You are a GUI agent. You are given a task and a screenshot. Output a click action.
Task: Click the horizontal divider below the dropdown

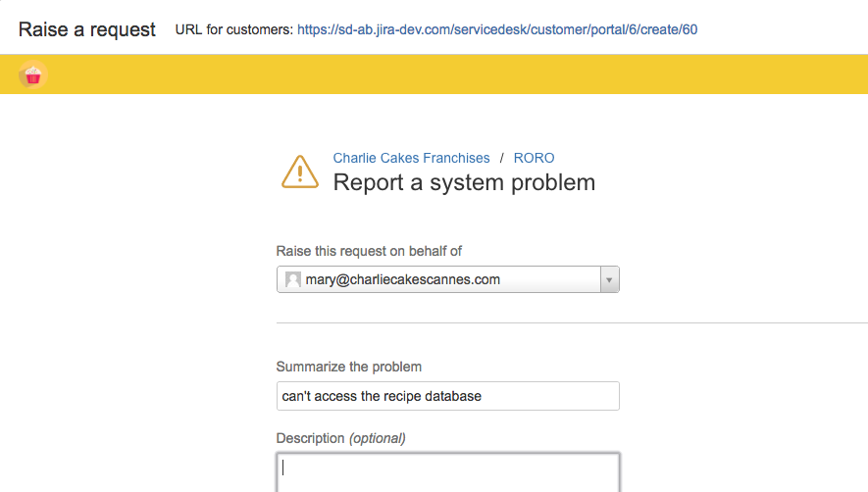click(572, 322)
